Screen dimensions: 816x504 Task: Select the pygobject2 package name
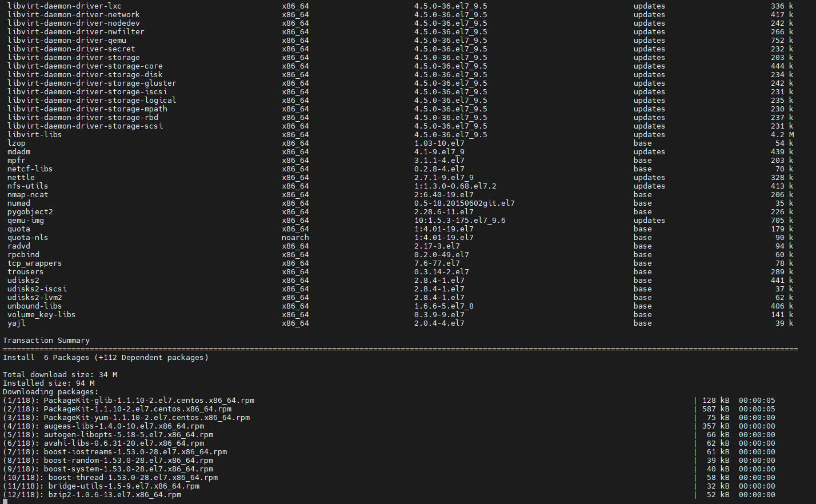(x=30, y=212)
